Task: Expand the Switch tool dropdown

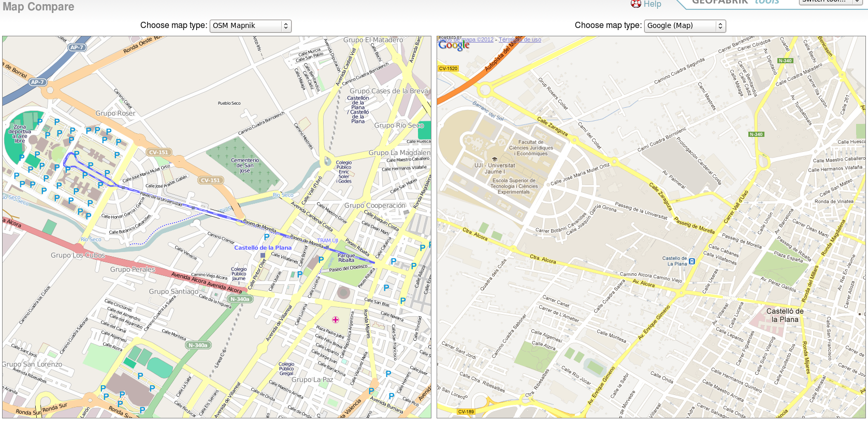Action: pos(831,2)
